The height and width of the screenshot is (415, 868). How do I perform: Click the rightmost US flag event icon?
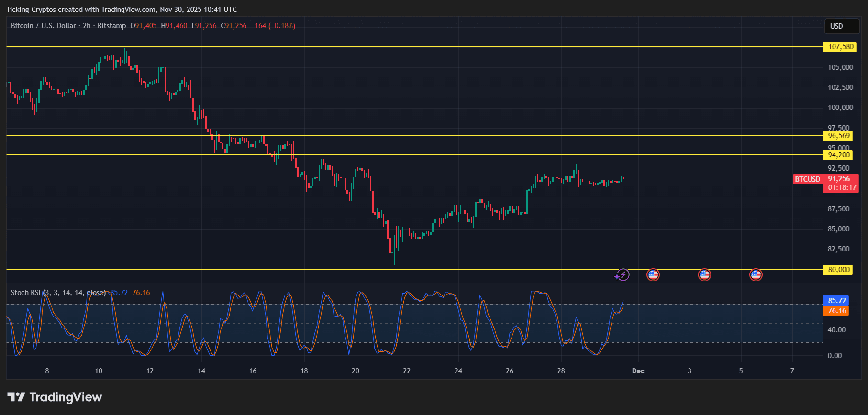[x=756, y=275]
